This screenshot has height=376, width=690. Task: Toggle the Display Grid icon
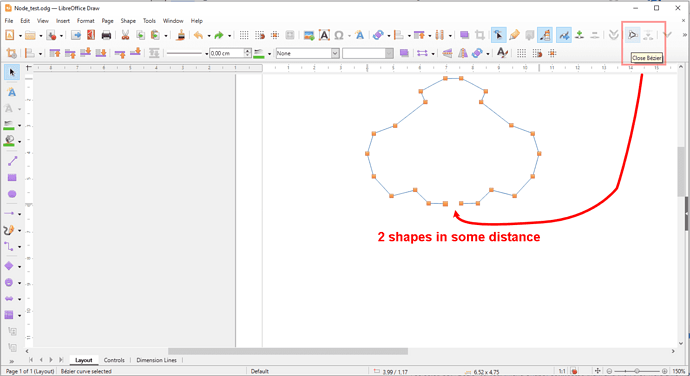pyautogui.click(x=244, y=35)
